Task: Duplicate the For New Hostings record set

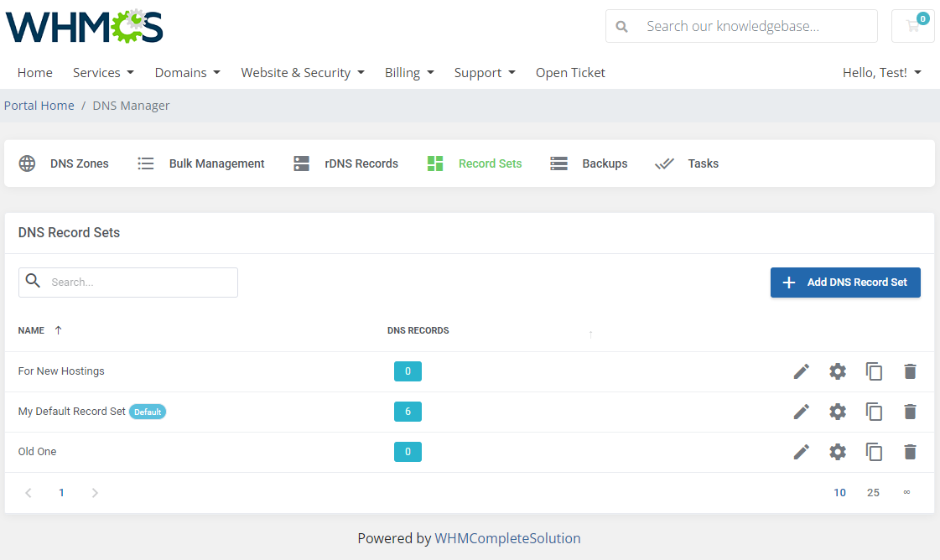Action: point(874,371)
